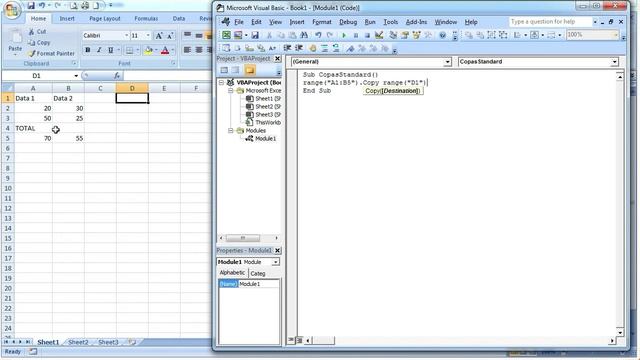
Task: Click the Type a question for help box
Action: click(550, 22)
